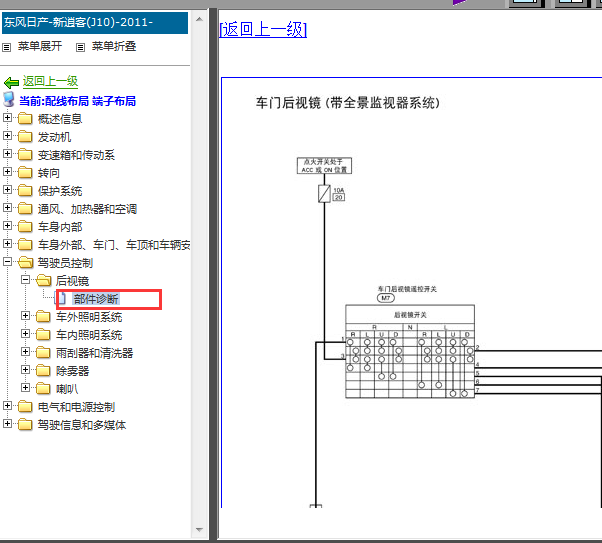Click 菜单折叠 to collapse all menus
Viewport: 602px width, 543px height.
114,46
